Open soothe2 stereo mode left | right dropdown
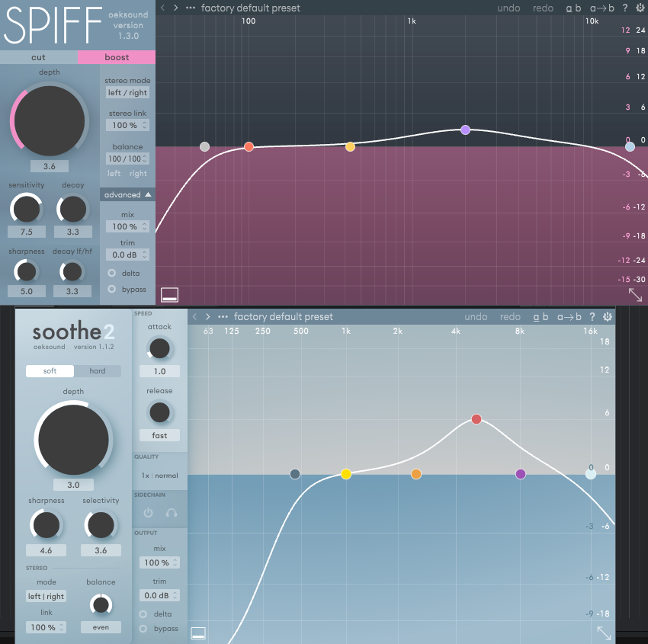This screenshot has height=644, width=648. click(47, 596)
